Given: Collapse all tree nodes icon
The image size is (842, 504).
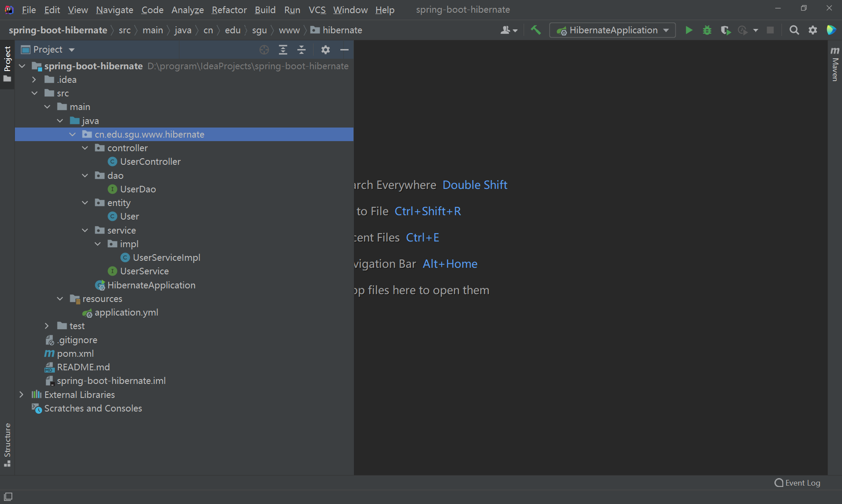Looking at the screenshot, I should [x=302, y=50].
